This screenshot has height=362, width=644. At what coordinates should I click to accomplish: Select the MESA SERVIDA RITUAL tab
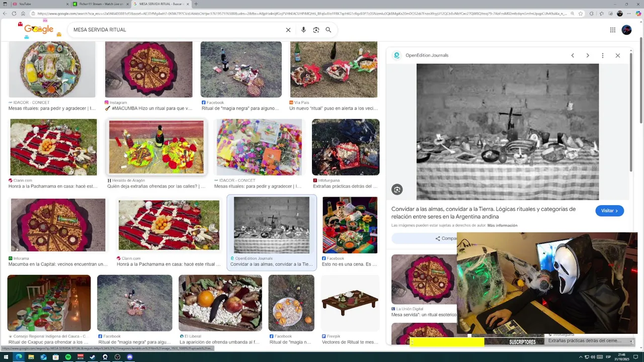pos(161,4)
